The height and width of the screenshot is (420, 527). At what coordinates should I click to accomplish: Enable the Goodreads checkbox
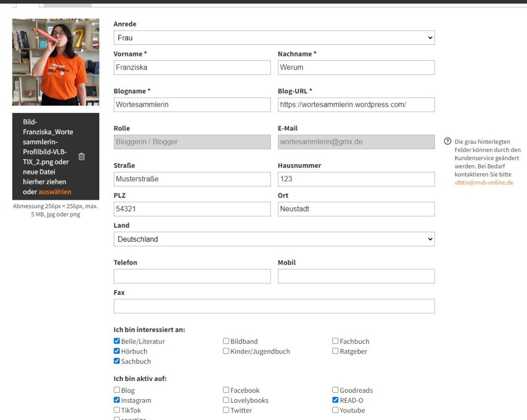(x=335, y=390)
